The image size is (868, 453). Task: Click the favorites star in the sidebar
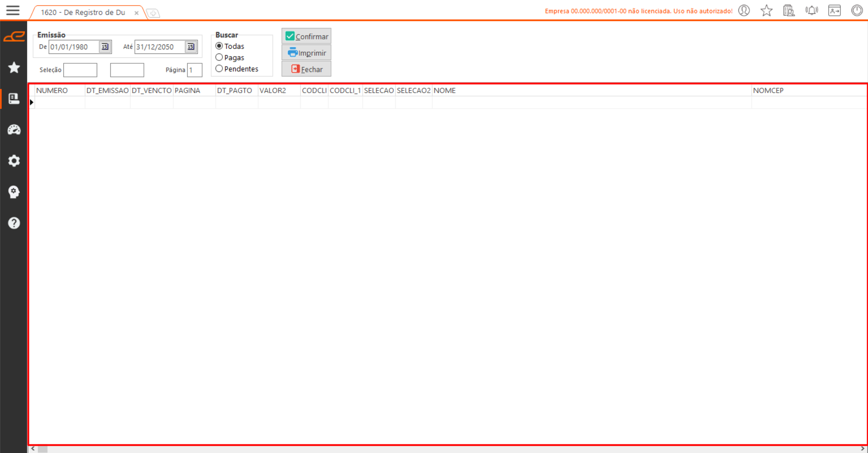coord(14,67)
